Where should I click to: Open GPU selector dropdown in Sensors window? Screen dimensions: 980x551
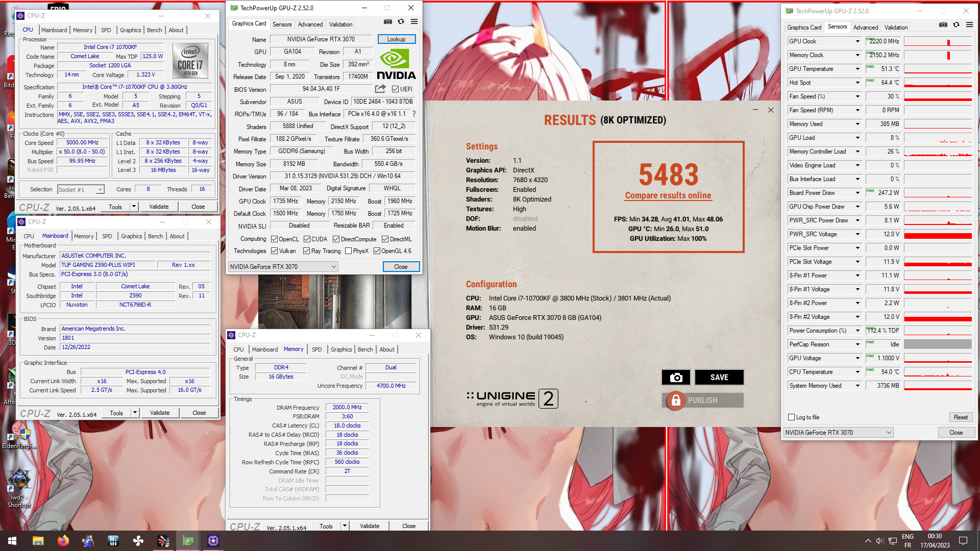pyautogui.click(x=838, y=433)
